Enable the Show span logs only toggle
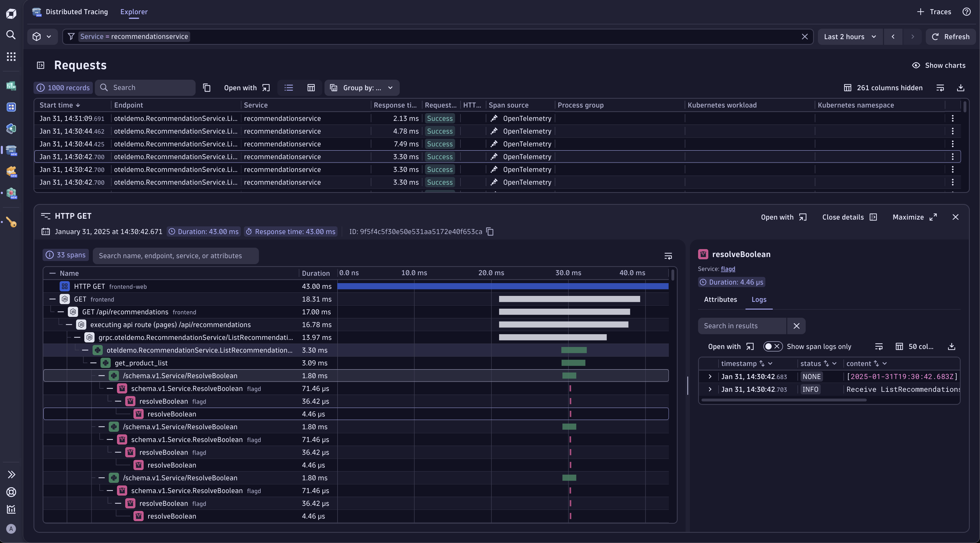The height and width of the screenshot is (543, 980). (773, 346)
